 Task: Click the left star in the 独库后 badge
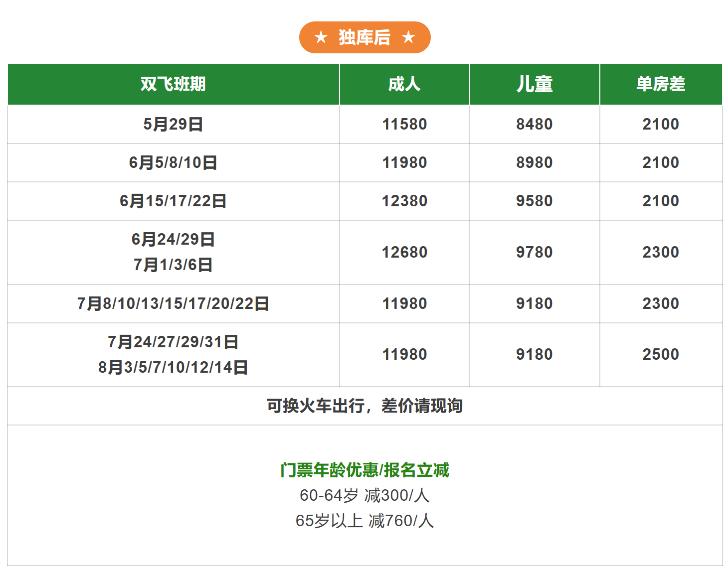pos(321,37)
